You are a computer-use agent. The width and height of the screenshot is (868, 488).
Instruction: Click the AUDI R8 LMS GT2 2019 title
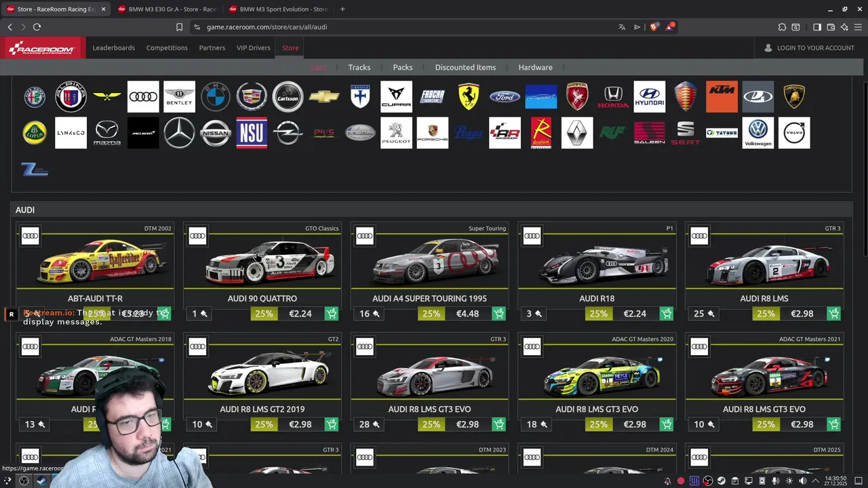point(262,409)
